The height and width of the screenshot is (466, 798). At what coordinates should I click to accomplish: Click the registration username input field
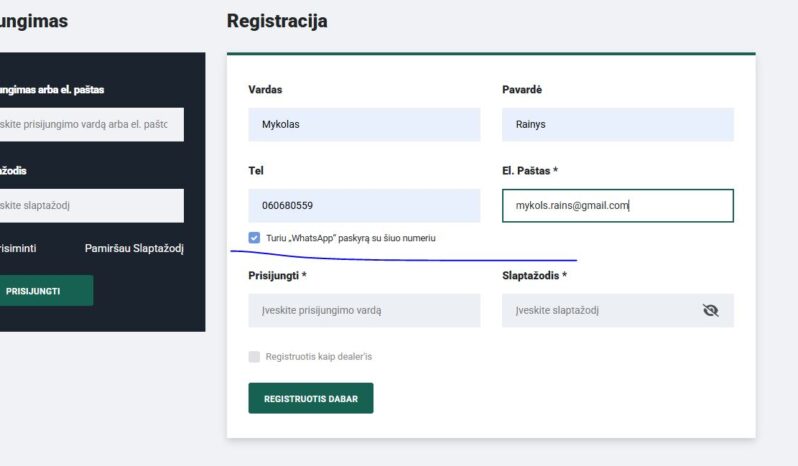coord(364,310)
